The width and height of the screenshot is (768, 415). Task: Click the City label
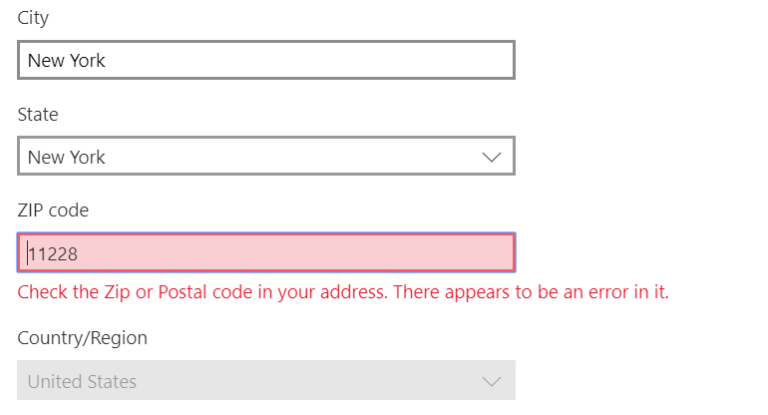point(33,18)
